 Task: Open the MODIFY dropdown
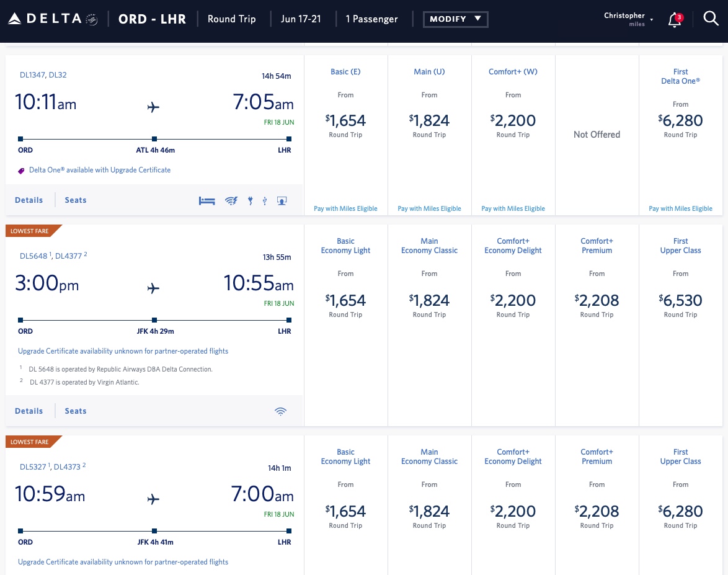pyautogui.click(x=455, y=19)
